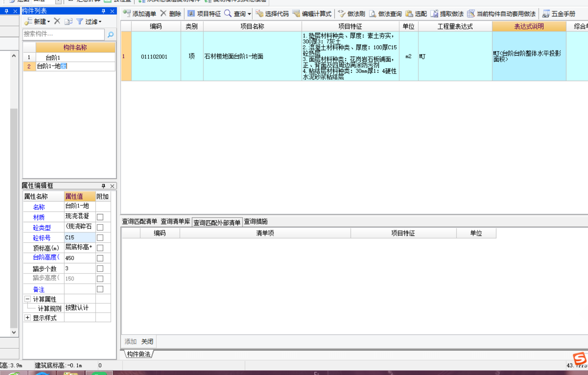
Task: Click the copy component icon in 构件列表
Action: [69, 21]
